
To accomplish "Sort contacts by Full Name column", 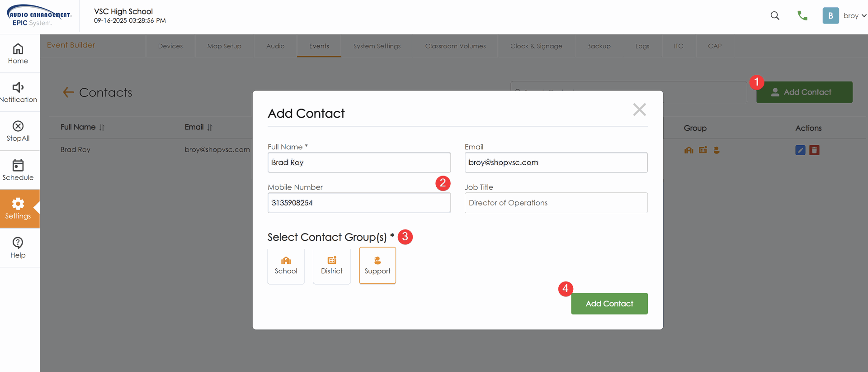I will (102, 128).
